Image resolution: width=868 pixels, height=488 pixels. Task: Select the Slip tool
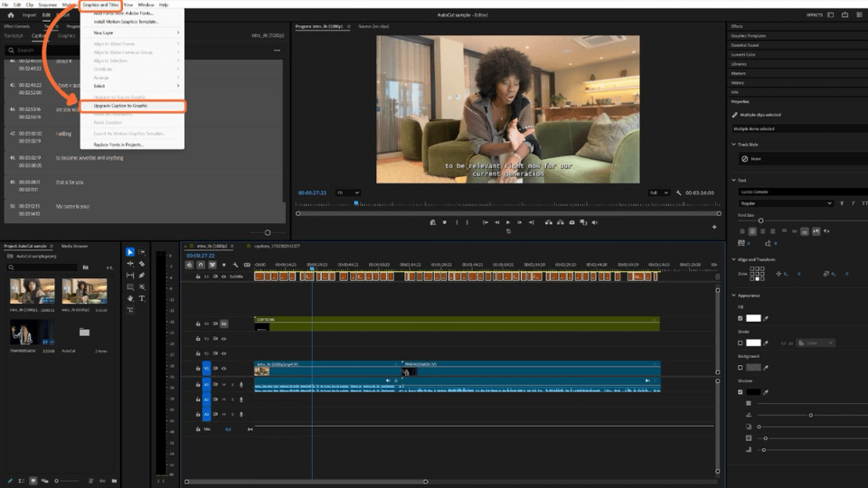click(x=130, y=275)
